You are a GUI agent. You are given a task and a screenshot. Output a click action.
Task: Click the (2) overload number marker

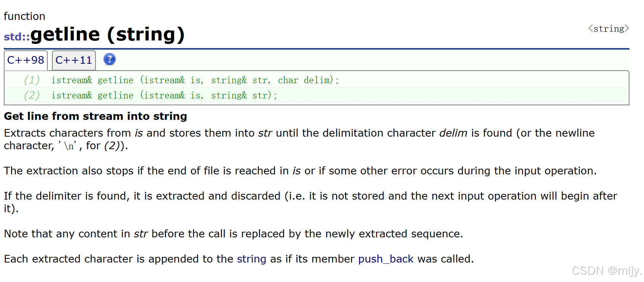tap(32, 95)
